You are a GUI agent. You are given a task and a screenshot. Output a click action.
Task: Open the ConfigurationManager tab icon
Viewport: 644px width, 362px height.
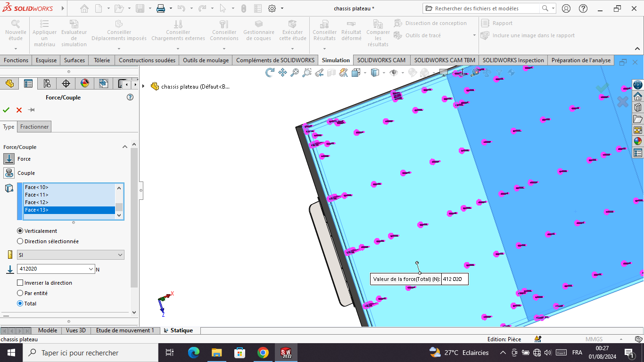[x=47, y=83]
